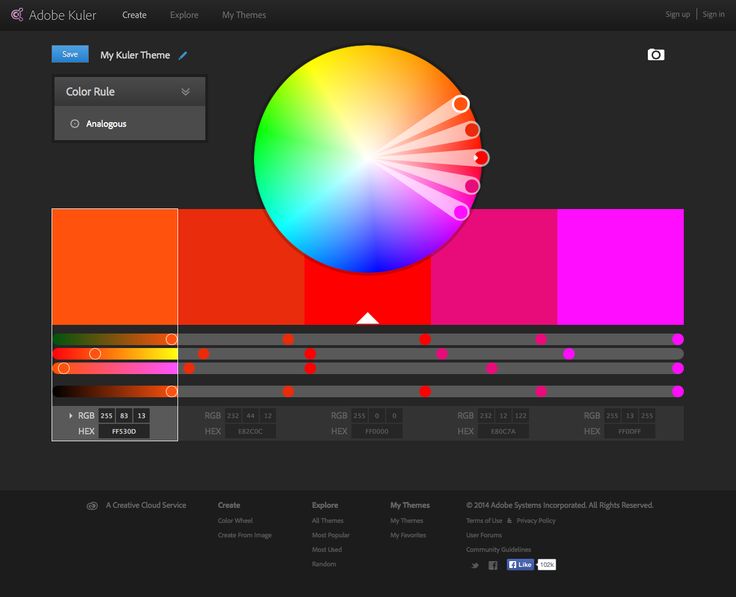
Task: Click the brightness slider knob on orange swatch
Action: tap(171, 391)
